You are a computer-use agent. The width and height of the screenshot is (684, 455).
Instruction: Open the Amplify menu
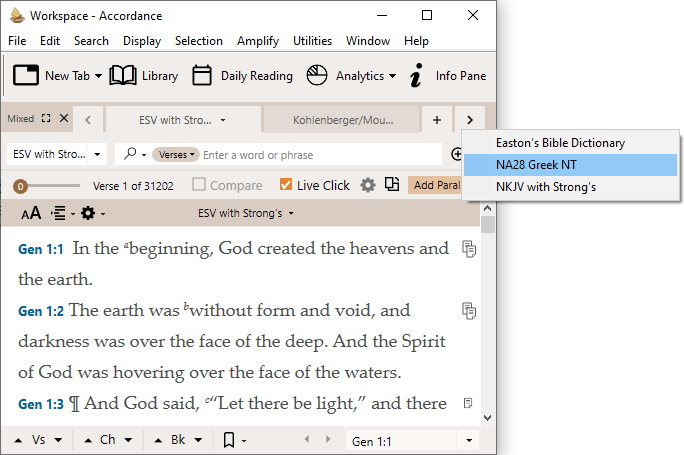click(x=258, y=41)
